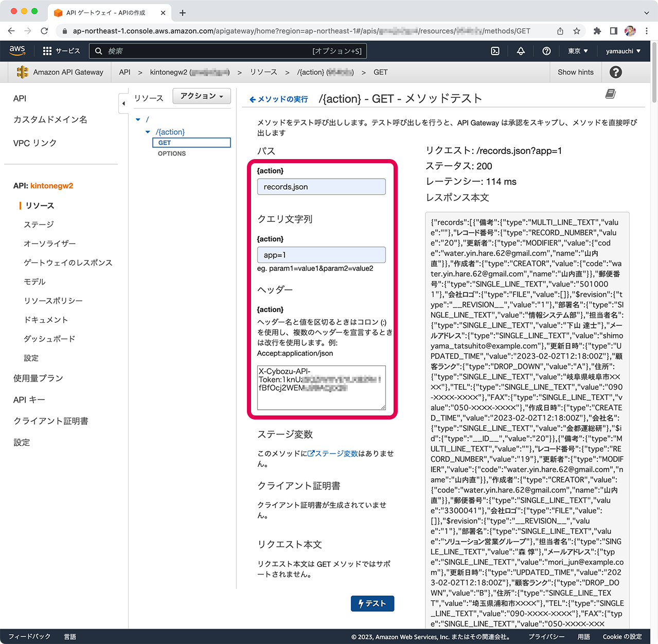Image resolution: width=658 pixels, height=644 pixels.
Task: Toggle the browser side panel icon
Action: tap(613, 31)
